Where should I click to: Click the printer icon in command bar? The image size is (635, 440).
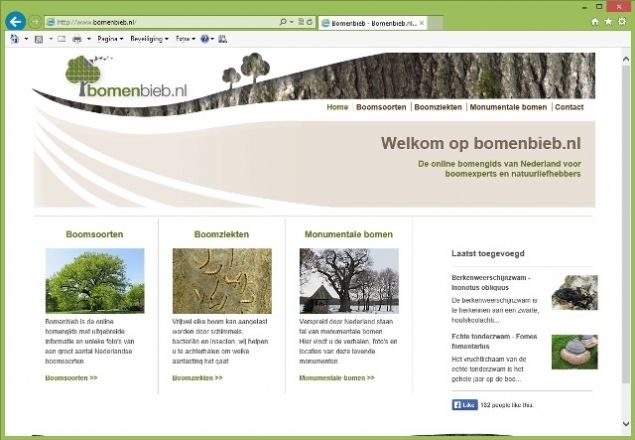point(77,39)
